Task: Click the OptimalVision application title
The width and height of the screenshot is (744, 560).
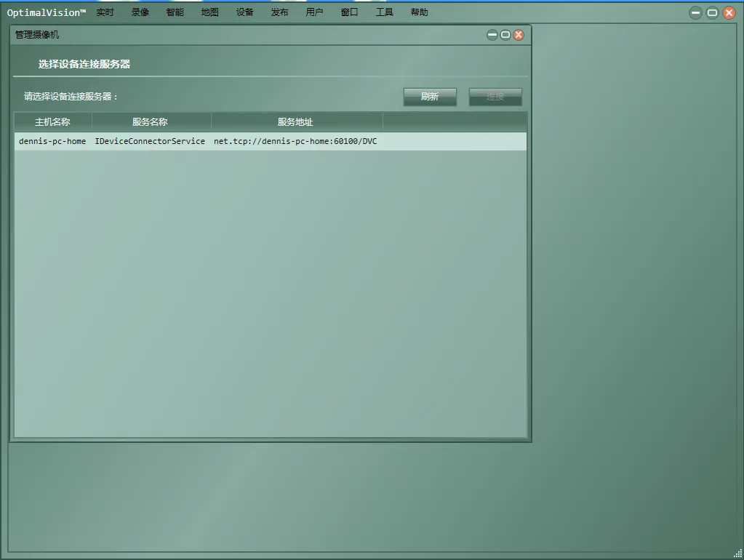Action: pyautogui.click(x=46, y=13)
